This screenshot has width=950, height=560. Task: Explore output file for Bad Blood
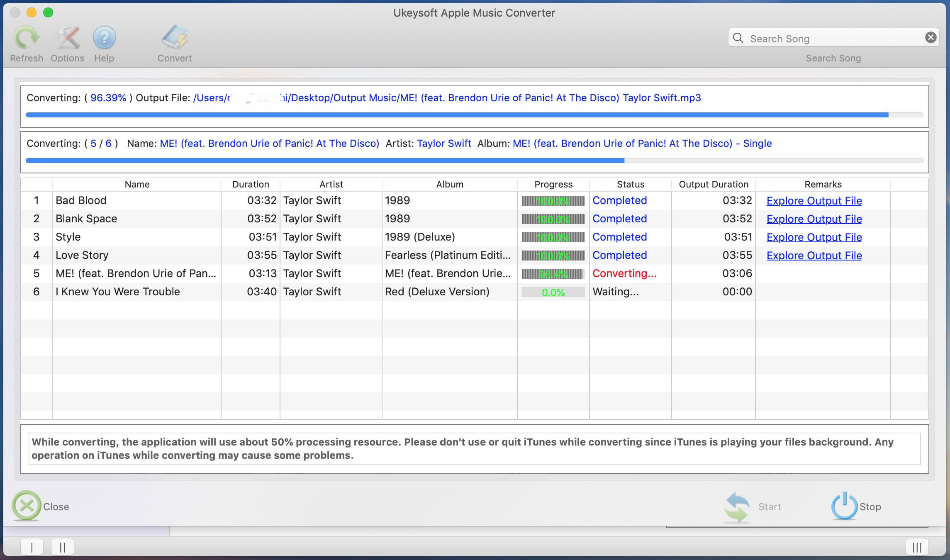pyautogui.click(x=814, y=200)
